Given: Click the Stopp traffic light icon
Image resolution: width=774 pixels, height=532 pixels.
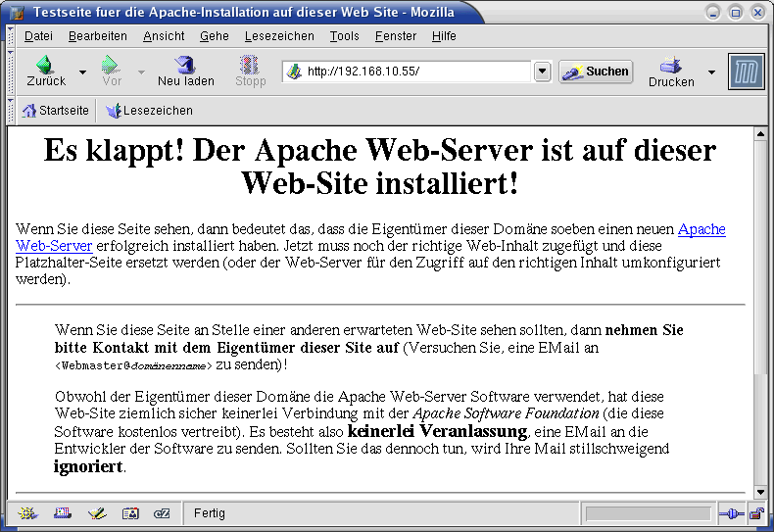Looking at the screenshot, I should coord(249,65).
